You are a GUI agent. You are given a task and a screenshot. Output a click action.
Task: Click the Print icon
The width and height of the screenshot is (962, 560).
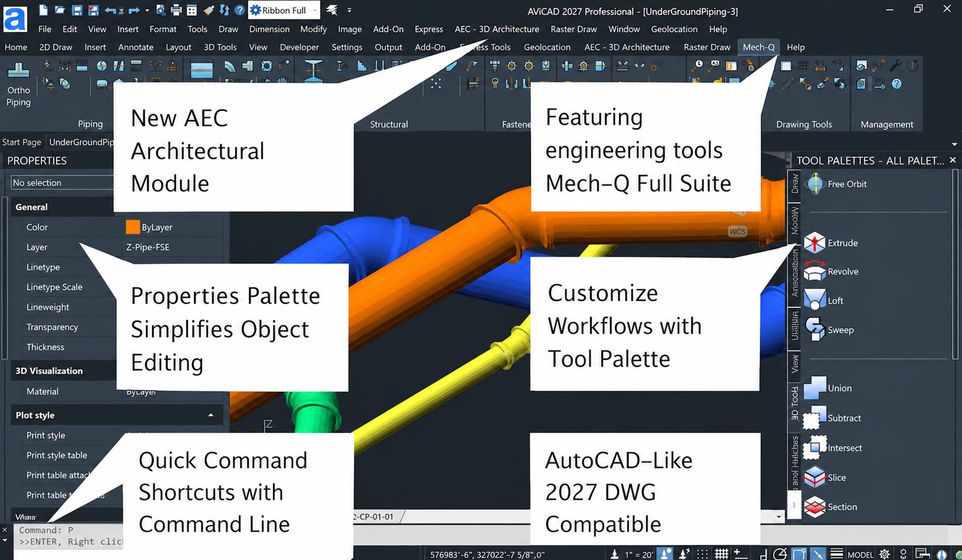pos(176,10)
